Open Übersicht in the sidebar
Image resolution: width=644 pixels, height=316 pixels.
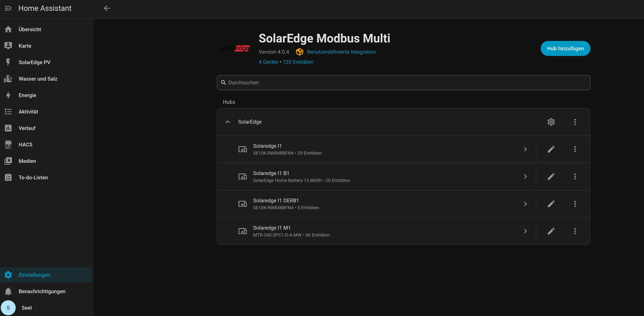[x=46, y=29]
